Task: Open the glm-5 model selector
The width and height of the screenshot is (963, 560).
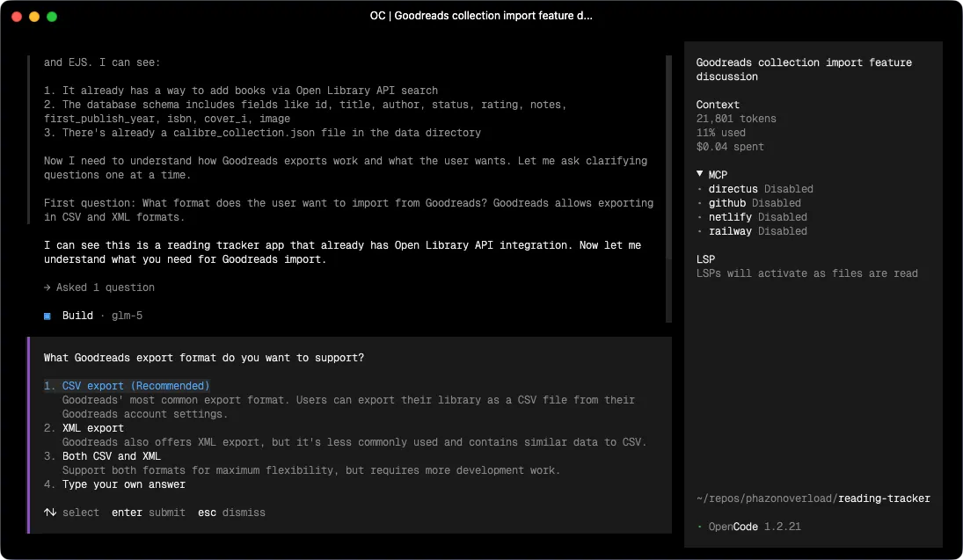Action: pyautogui.click(x=127, y=315)
